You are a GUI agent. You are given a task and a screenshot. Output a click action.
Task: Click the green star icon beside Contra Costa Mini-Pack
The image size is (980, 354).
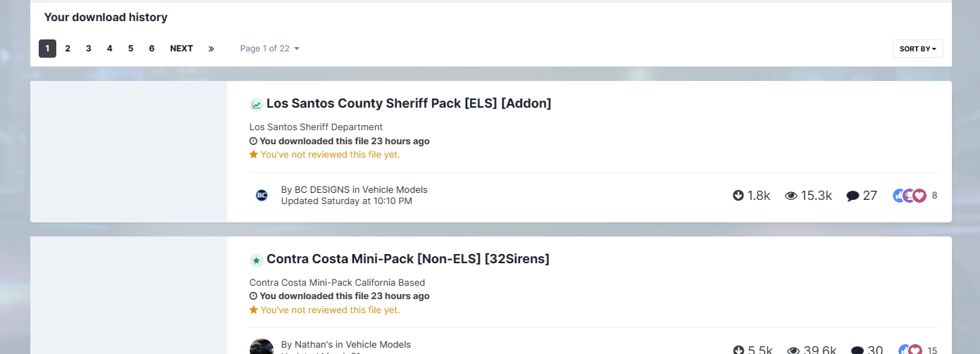click(256, 260)
